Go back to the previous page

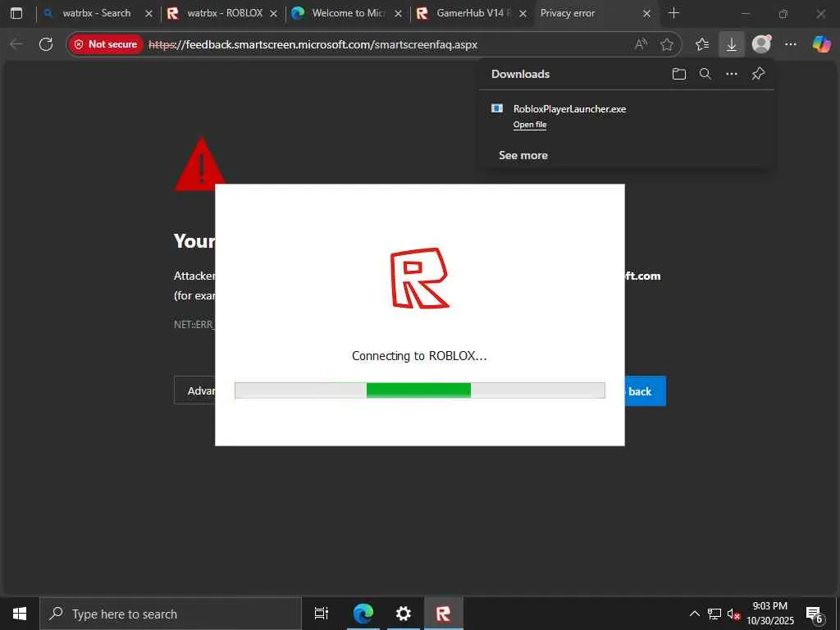tap(16, 44)
